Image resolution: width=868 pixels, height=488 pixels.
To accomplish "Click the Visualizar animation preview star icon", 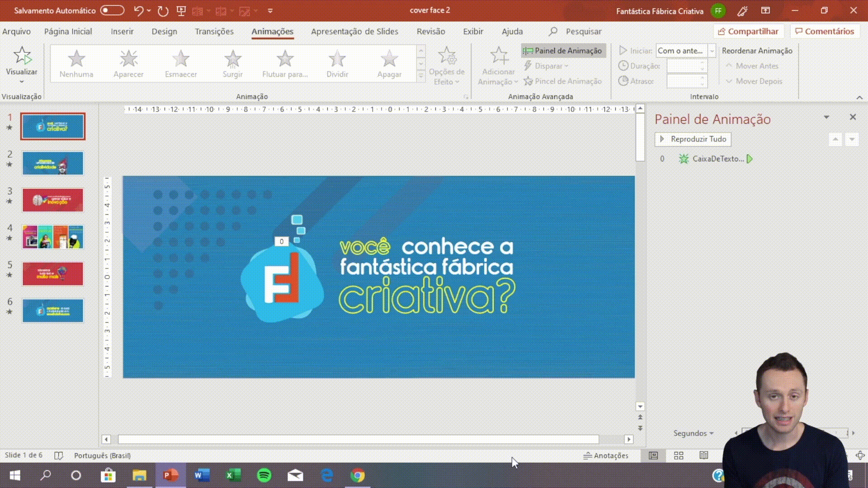I will click(22, 56).
